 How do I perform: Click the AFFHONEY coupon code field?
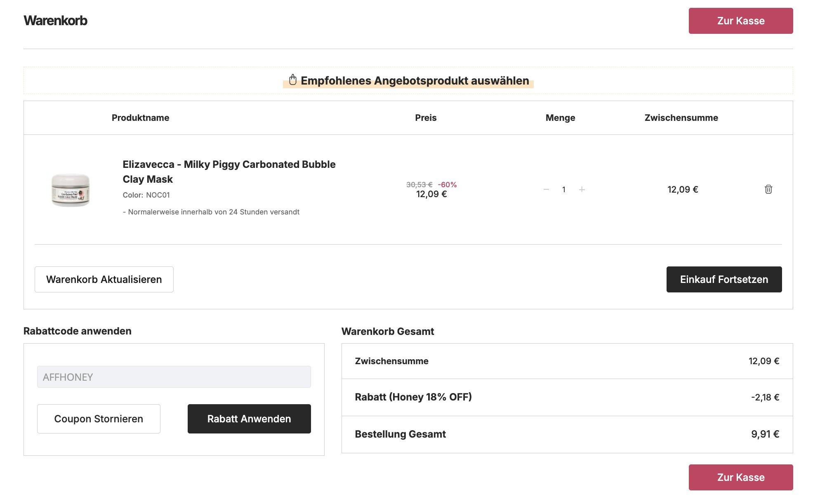pyautogui.click(x=174, y=377)
